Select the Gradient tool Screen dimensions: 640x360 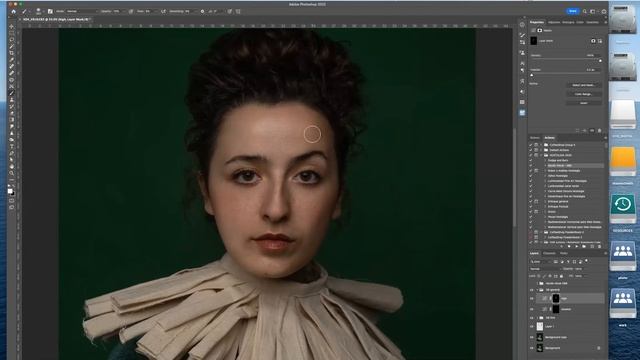[x=11, y=120]
